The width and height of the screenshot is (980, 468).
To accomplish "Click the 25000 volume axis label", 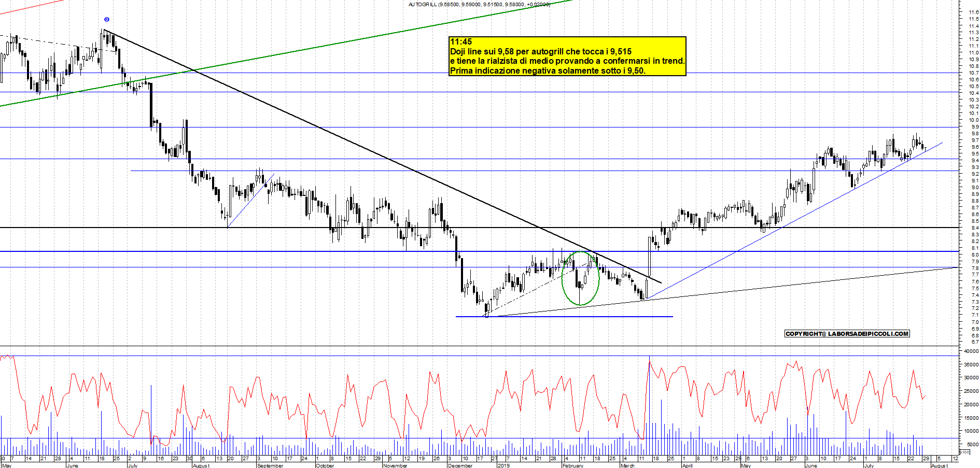I will 971,391.
